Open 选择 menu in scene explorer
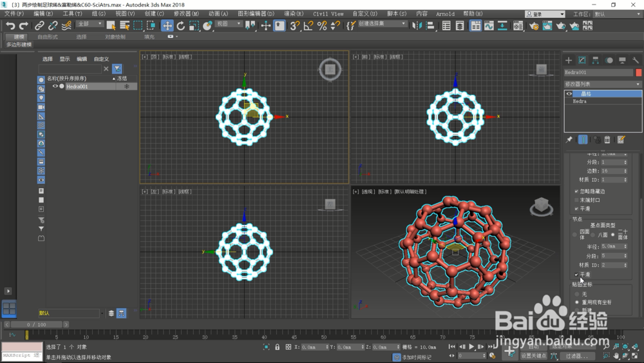Viewport: 644px width, 363px height. point(48,59)
